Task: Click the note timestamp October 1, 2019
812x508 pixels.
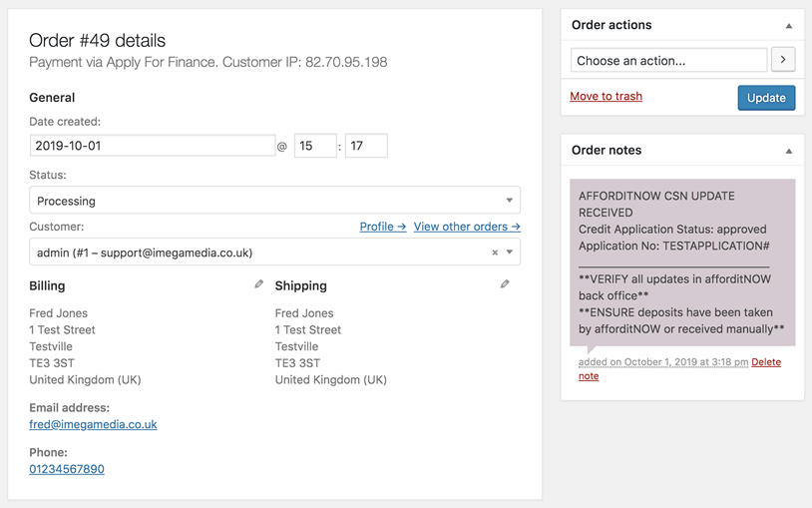Action: tap(663, 362)
